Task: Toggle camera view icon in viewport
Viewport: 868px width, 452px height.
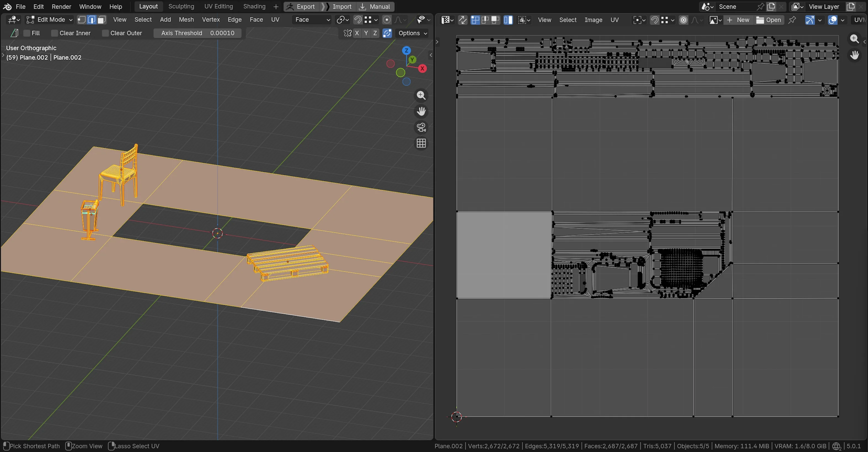Action: pos(421,128)
